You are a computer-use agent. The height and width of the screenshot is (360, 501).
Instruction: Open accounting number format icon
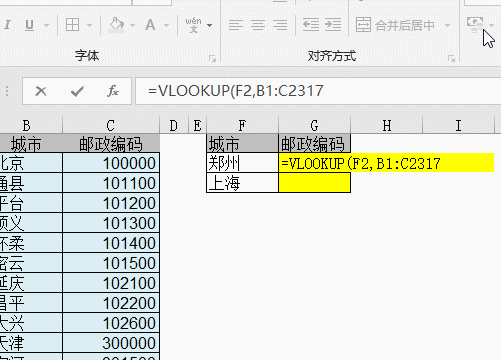coord(475,24)
